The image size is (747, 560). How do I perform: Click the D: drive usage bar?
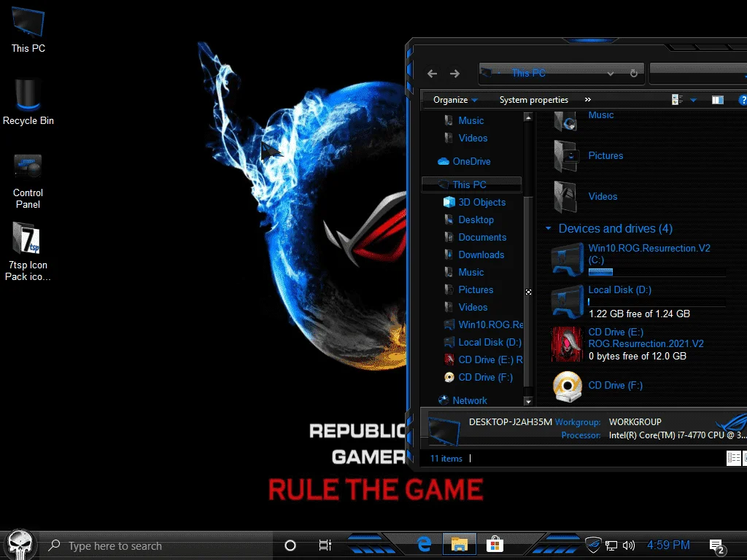(x=657, y=302)
